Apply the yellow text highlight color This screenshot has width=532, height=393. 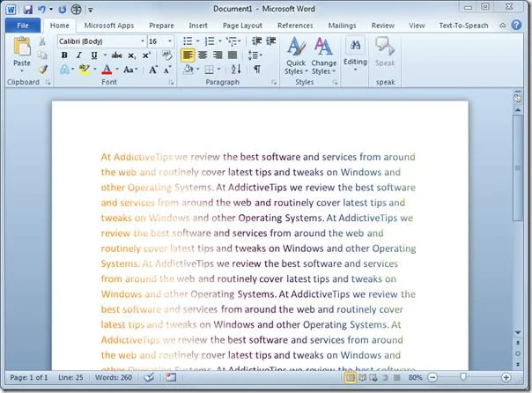tap(84, 70)
